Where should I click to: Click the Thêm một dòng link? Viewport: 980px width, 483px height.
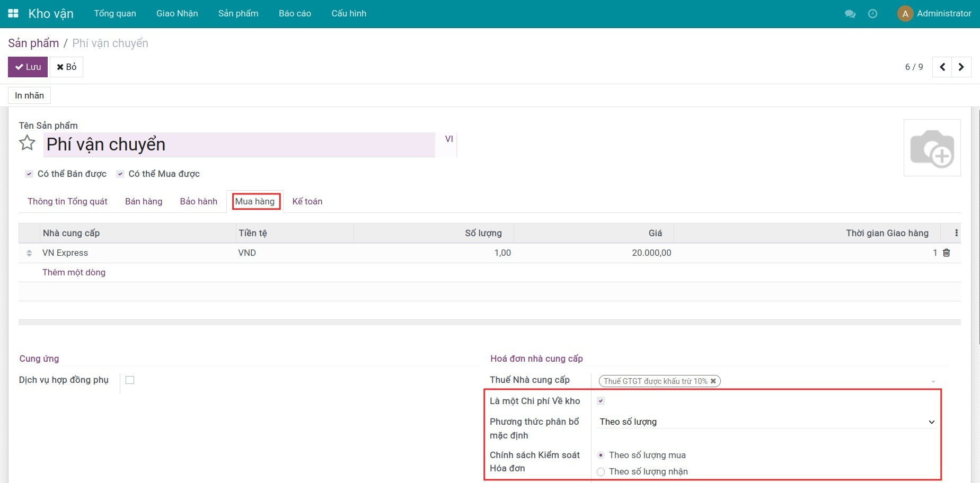pos(74,273)
